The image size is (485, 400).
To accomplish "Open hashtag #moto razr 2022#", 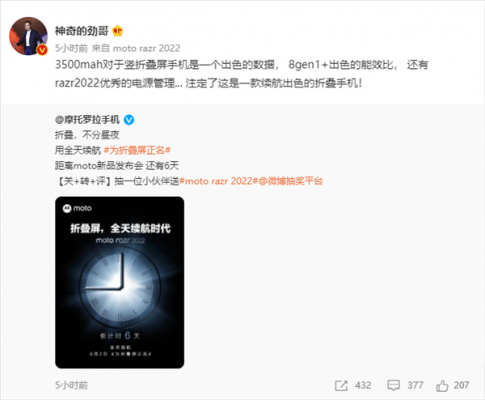I will [x=219, y=181].
